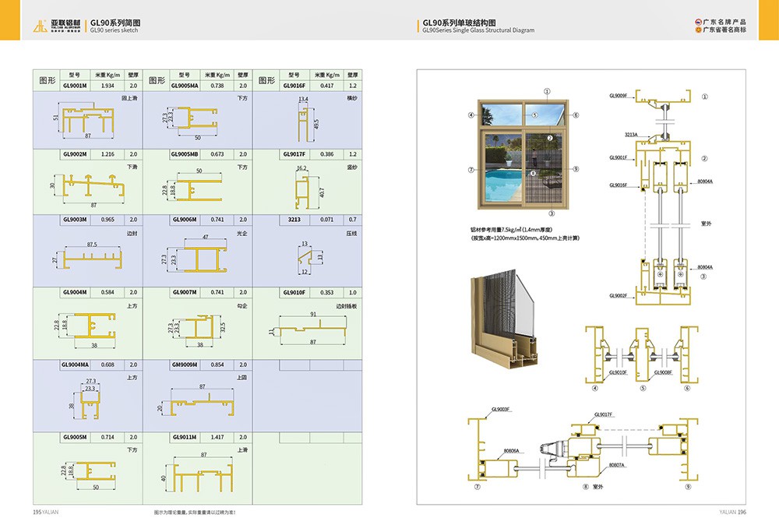
Task: Click the GL9009F label in structural diagram
Action: [619, 95]
